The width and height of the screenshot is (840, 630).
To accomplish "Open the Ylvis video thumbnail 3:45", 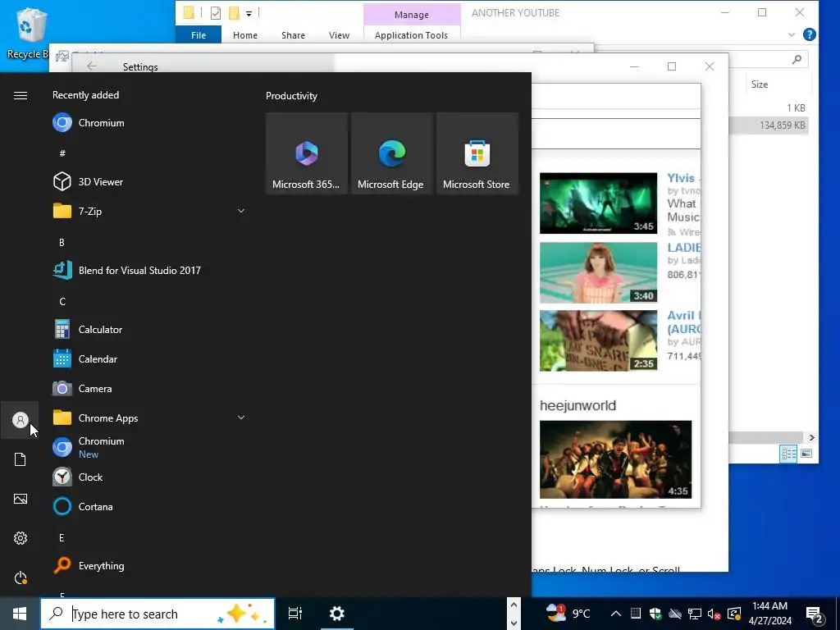I will (598, 203).
